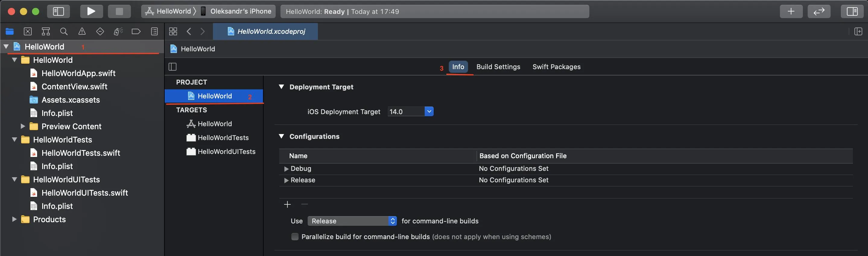Hide the project and targets list
868x256 pixels.
click(173, 67)
